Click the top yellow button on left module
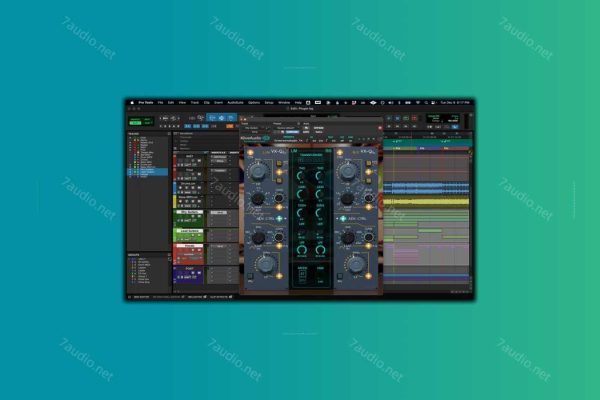Viewport: 600px width, 400px height. [x=279, y=164]
